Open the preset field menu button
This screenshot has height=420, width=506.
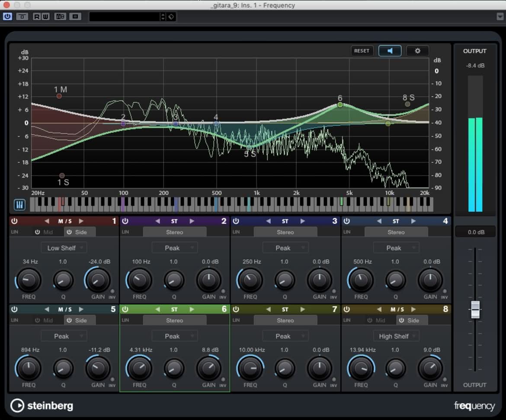tap(163, 16)
